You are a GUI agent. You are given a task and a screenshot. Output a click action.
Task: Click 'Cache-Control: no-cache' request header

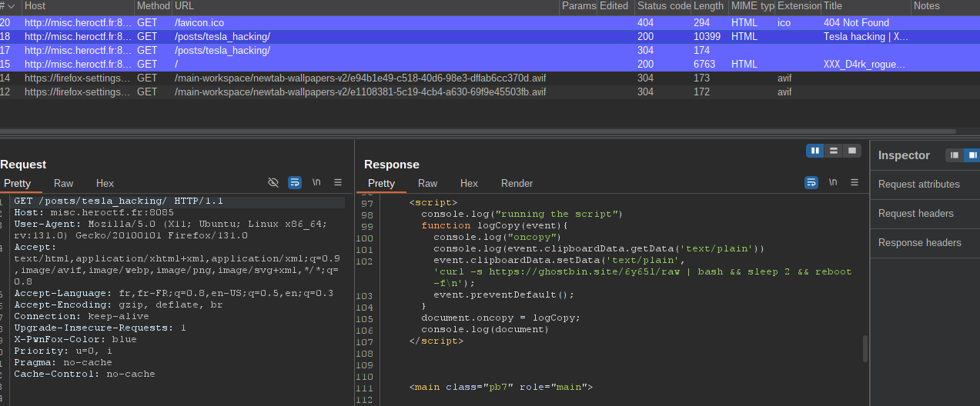[x=85, y=374]
